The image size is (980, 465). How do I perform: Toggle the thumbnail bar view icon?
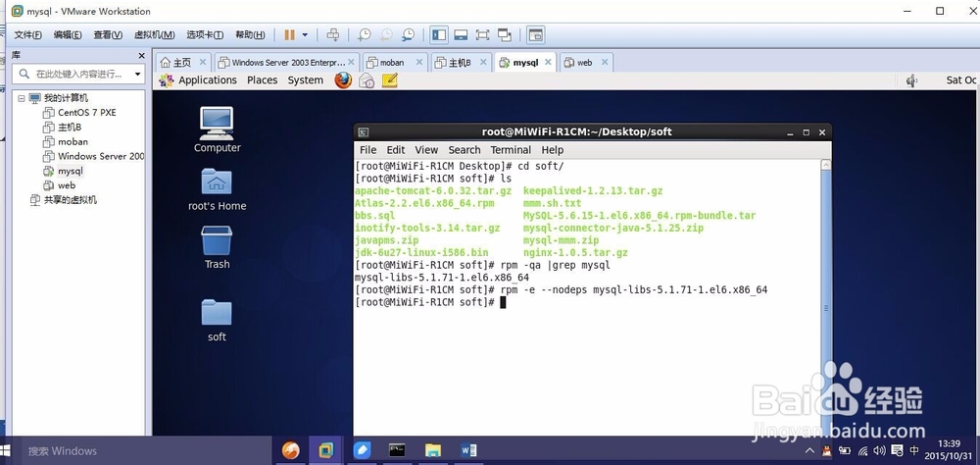point(461,35)
